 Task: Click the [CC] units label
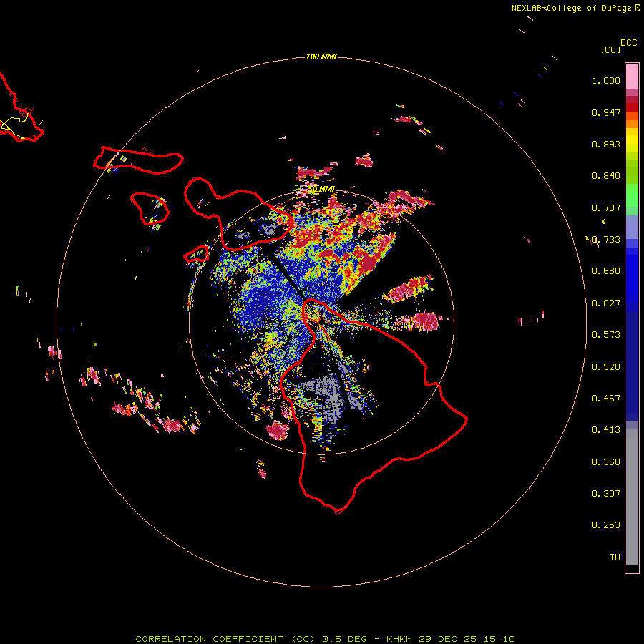pos(611,49)
